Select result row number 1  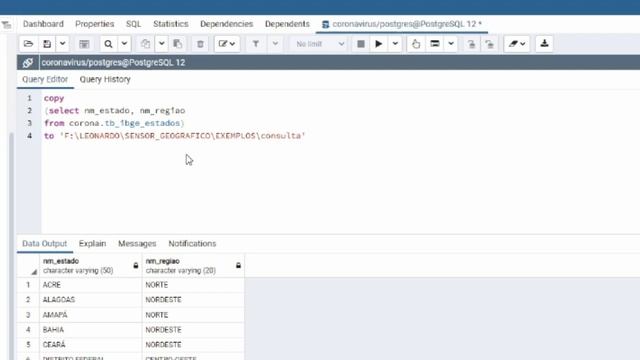click(x=28, y=284)
